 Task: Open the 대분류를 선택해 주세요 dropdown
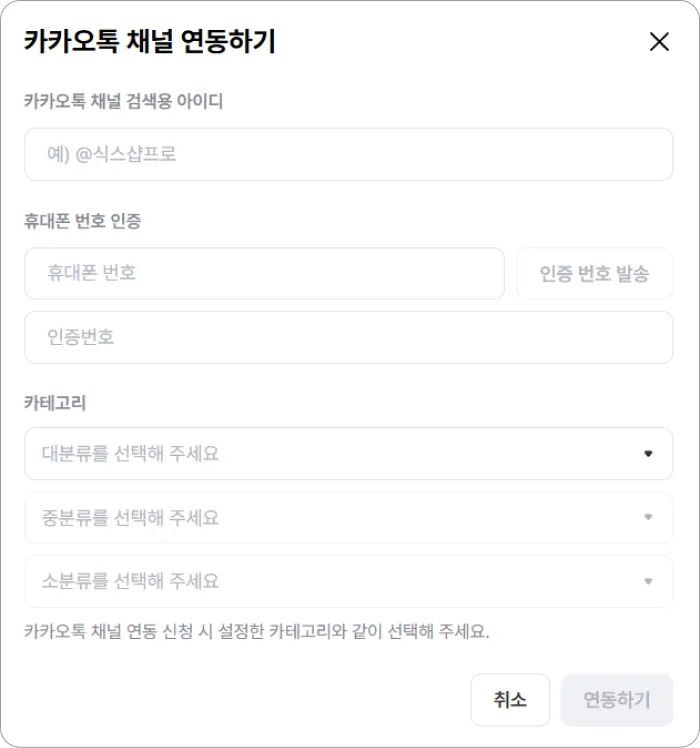point(348,453)
